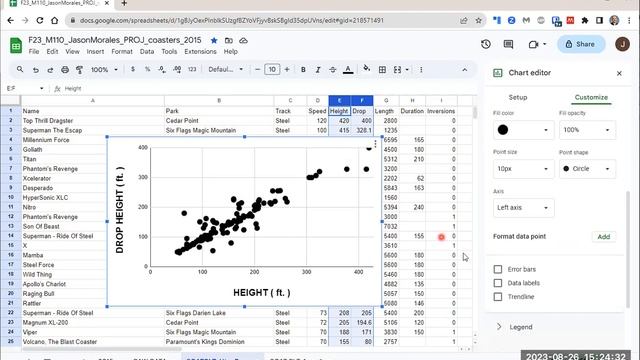Open name box E:F dropdown
640x360 pixels.
[x=41, y=89]
